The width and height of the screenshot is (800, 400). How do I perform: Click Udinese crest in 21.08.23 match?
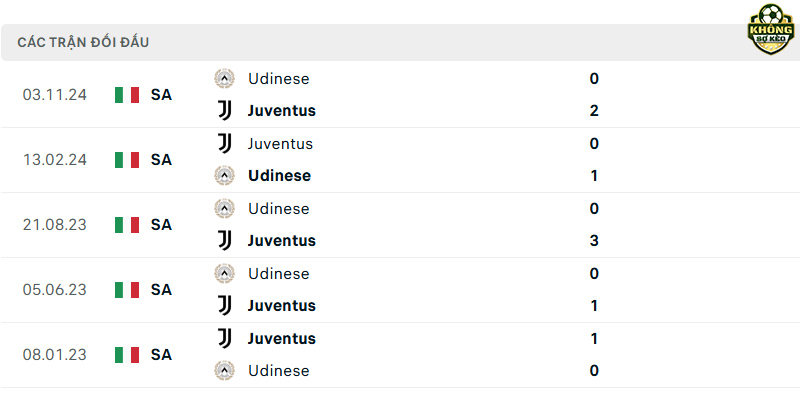click(x=224, y=209)
